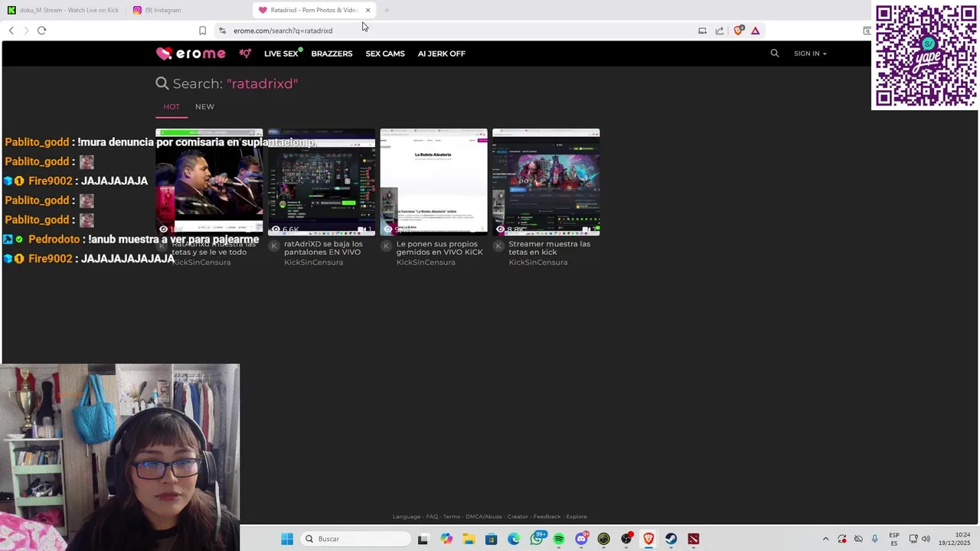Screen dimensions: 980x551
Task: Switch to the NEW tab
Action: (x=204, y=106)
